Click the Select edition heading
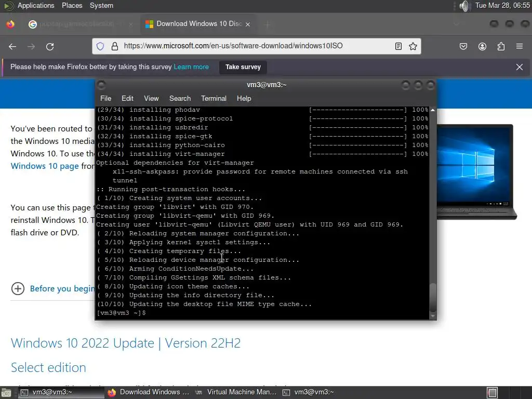 tap(48, 367)
